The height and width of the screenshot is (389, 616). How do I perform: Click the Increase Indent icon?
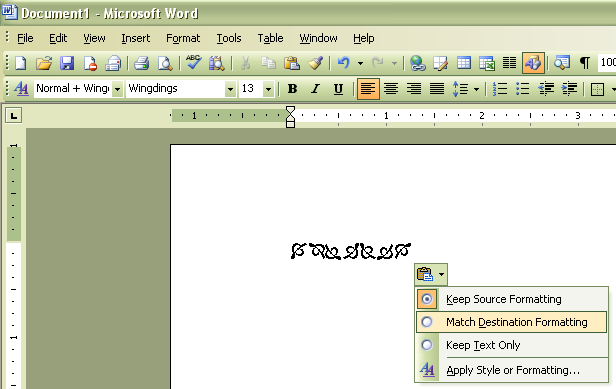point(569,89)
